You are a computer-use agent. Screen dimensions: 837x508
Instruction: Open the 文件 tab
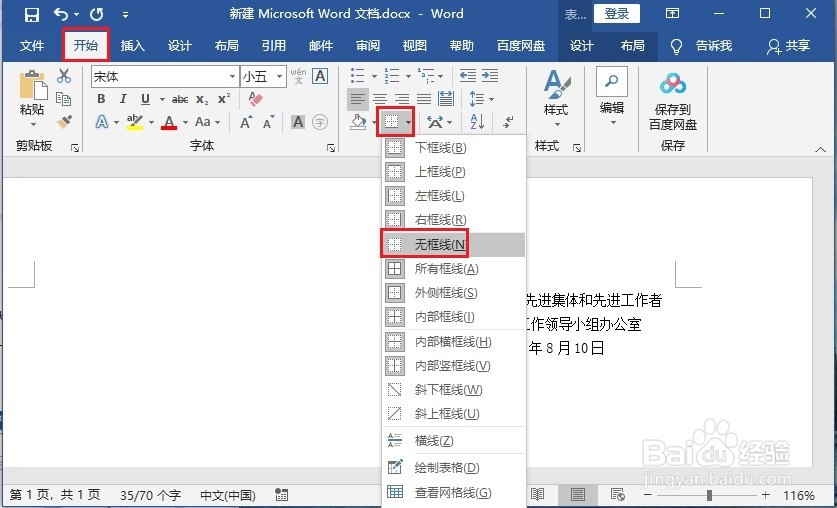tap(32, 46)
